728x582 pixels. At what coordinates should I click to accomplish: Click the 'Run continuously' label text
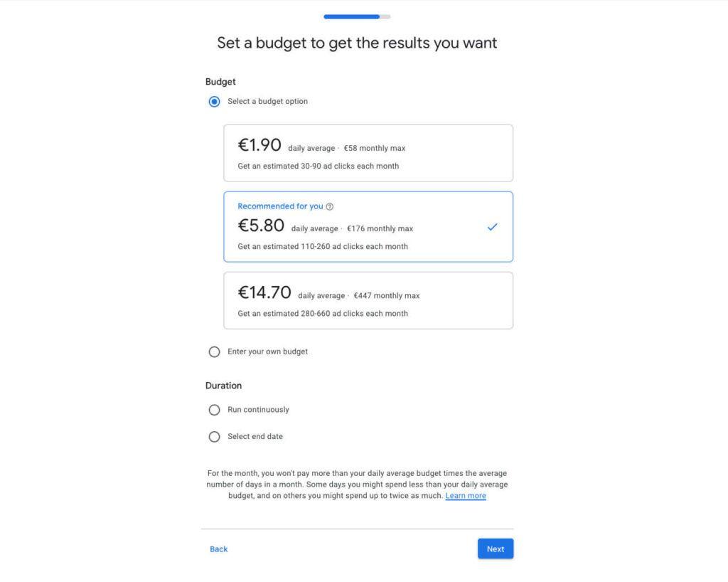(x=258, y=410)
